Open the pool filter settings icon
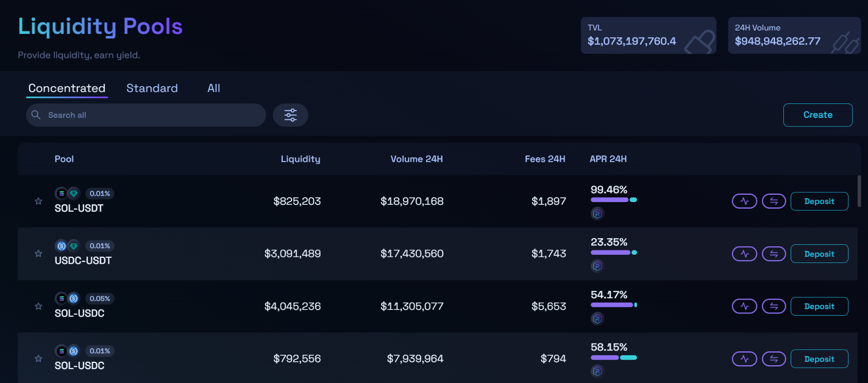868x383 pixels. pyautogui.click(x=290, y=115)
